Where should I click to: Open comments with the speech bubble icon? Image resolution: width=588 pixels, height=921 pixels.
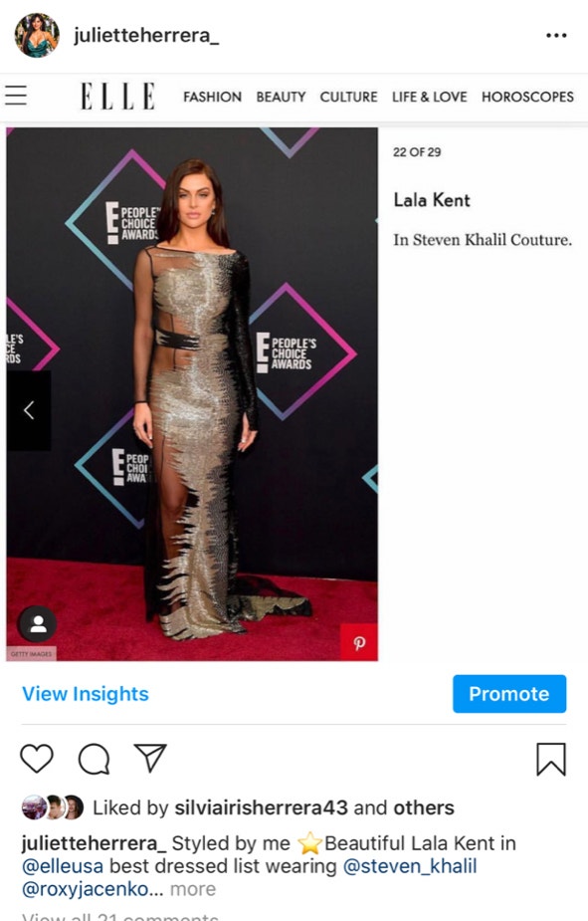tap(94, 759)
